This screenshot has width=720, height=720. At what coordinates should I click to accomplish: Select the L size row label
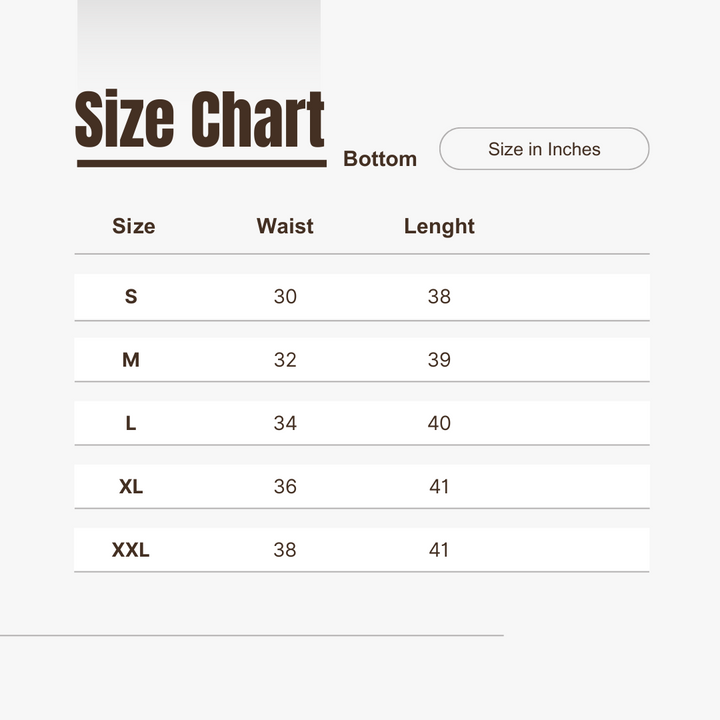click(x=131, y=423)
